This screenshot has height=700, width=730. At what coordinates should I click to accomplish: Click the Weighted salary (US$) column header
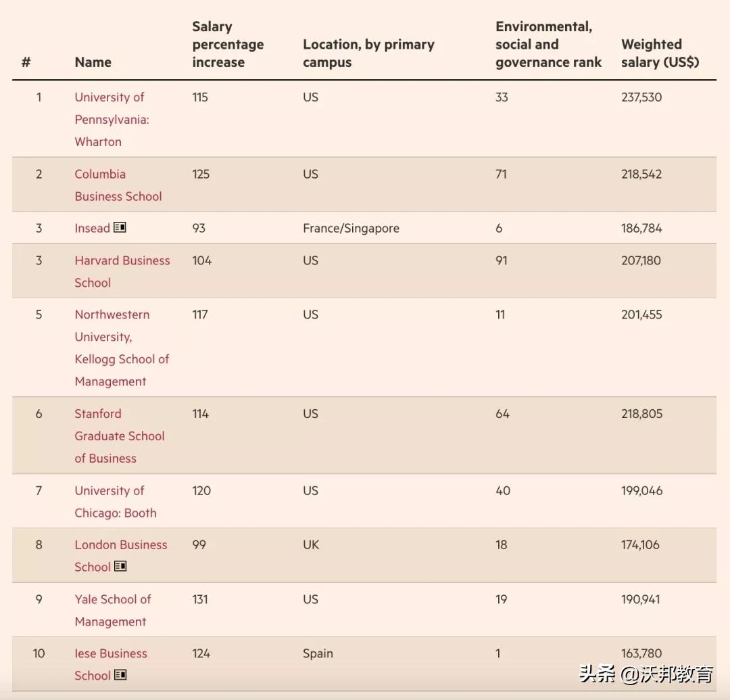click(x=660, y=53)
